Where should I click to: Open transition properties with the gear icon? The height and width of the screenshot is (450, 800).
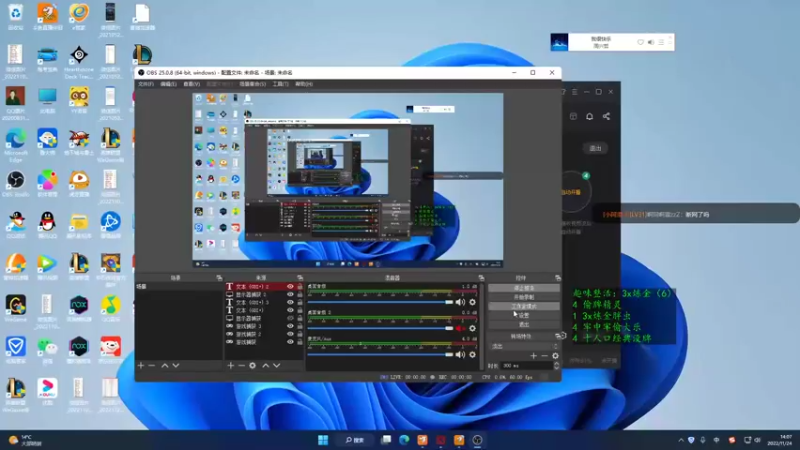(x=555, y=356)
